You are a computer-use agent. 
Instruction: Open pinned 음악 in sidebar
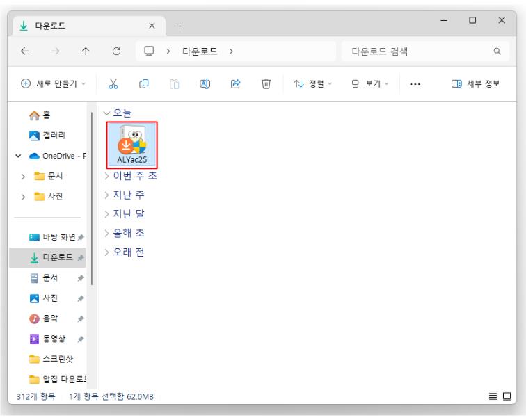tap(44, 318)
